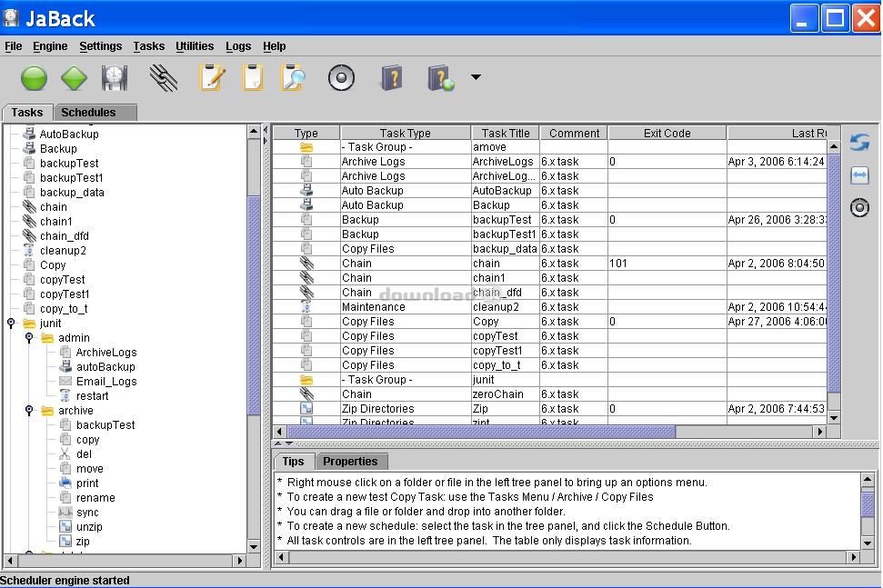This screenshot has width=883, height=588.
Task: Switch to the Properties tab
Action: coord(350,462)
